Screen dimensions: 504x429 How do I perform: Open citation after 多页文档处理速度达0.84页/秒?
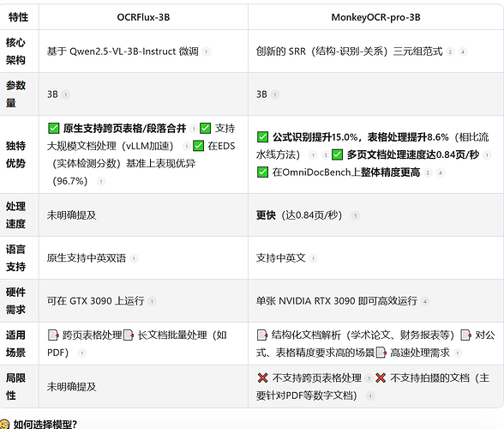(487, 155)
